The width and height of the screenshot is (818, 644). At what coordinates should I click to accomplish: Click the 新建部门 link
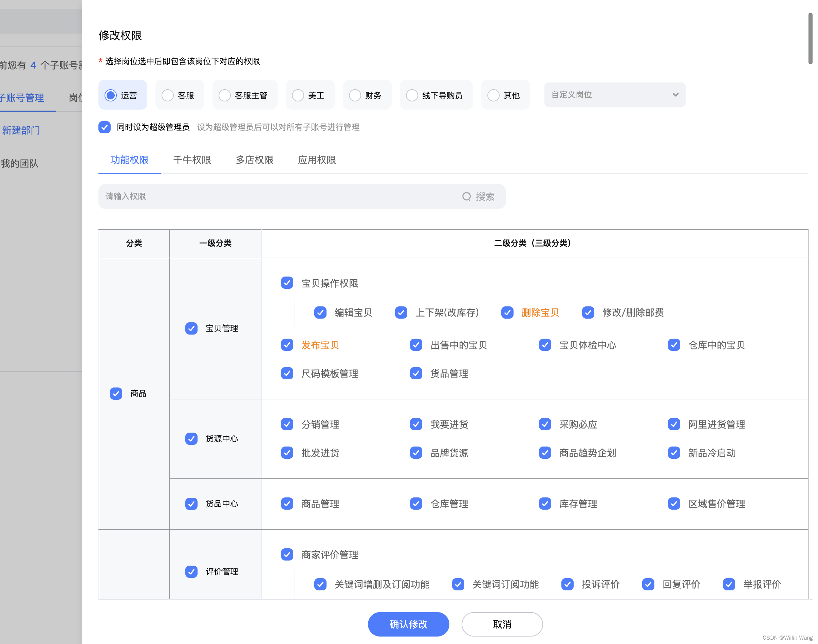21,130
